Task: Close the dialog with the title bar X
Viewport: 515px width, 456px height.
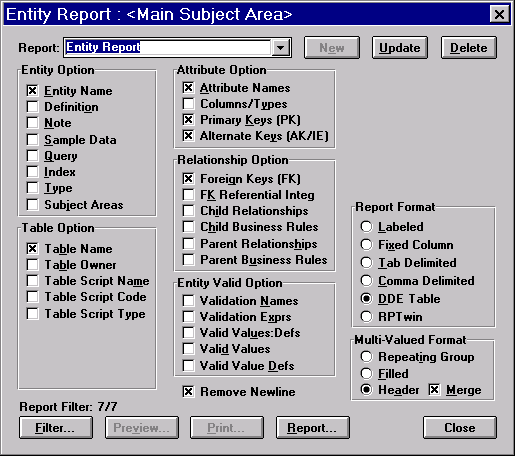Action: coord(499,14)
